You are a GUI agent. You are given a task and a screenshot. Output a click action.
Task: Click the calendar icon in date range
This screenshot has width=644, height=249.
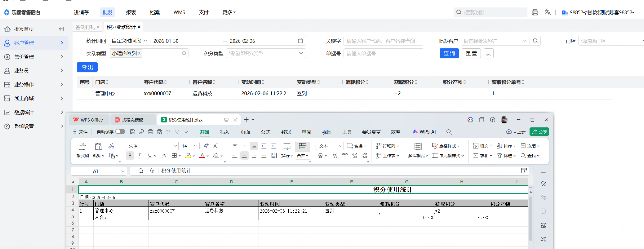(300, 41)
